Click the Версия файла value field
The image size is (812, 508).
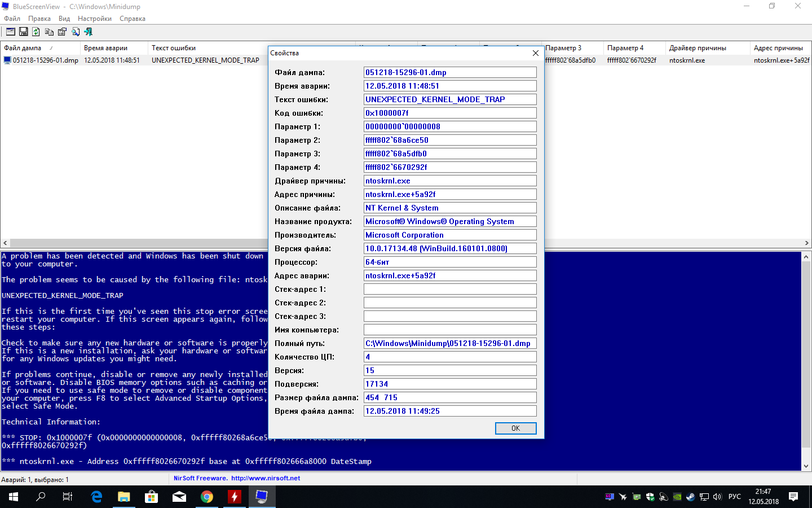coord(450,248)
